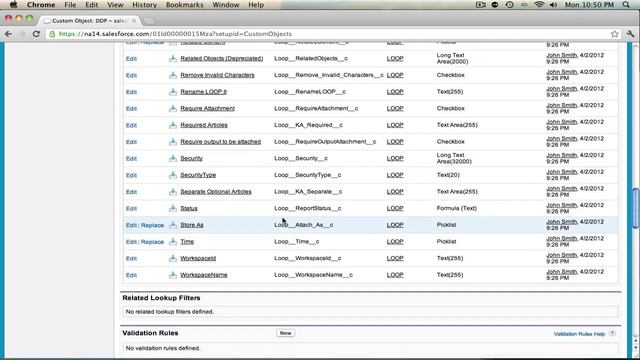Open Chrome Edit menu
Screen dimensions: 640x360
tap(91, 5)
